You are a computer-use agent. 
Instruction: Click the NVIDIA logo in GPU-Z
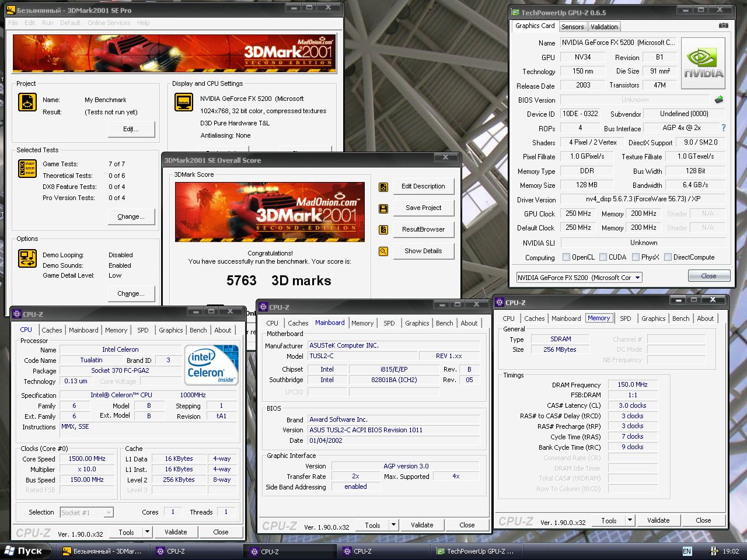(x=703, y=63)
